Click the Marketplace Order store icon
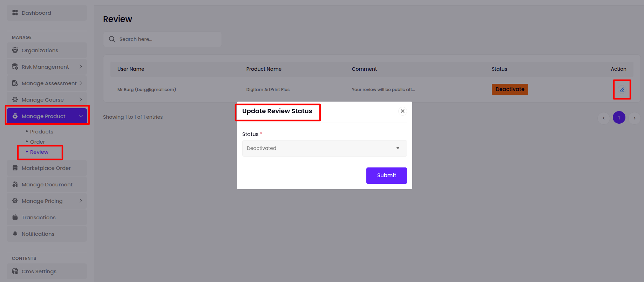The width and height of the screenshot is (644, 282). [15, 168]
